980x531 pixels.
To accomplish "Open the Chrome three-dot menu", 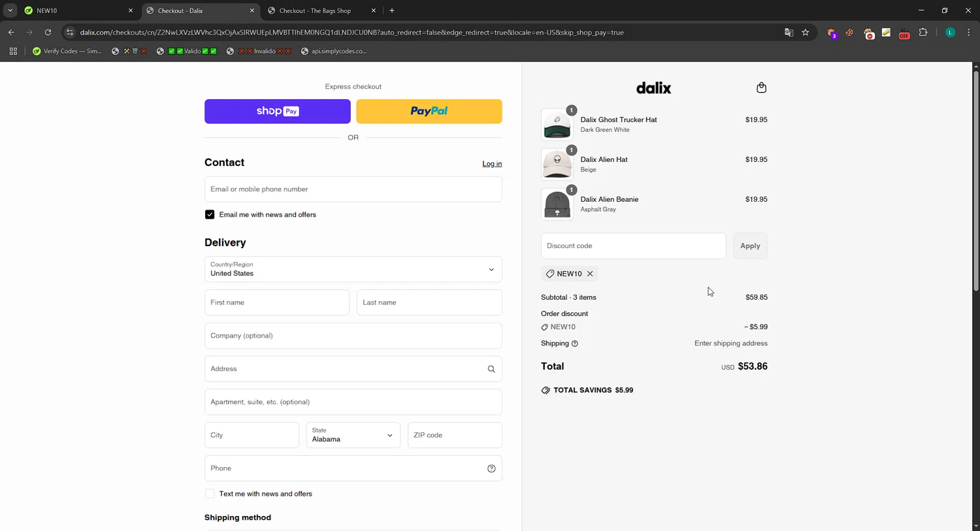I will click(968, 32).
